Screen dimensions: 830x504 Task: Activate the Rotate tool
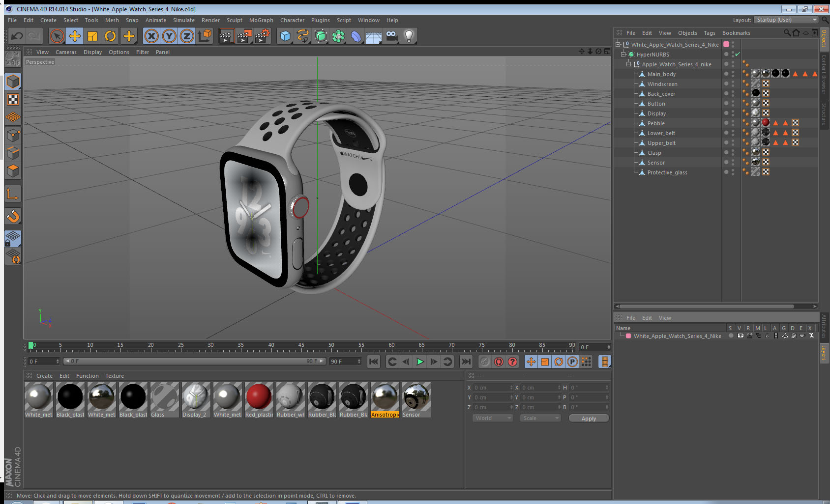pos(110,36)
